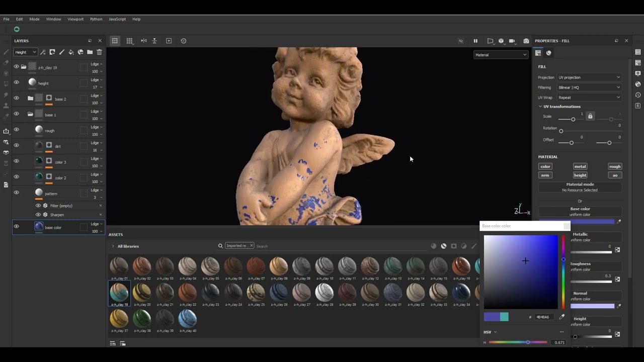Add a paint layer in the Layers toolbar

(62, 52)
